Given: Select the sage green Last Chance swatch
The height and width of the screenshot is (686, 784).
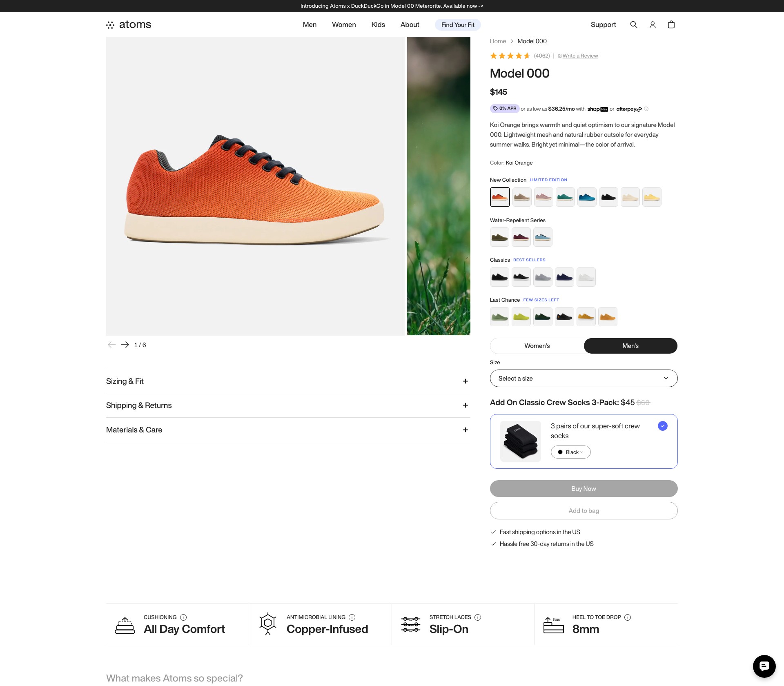Looking at the screenshot, I should pyautogui.click(x=499, y=316).
